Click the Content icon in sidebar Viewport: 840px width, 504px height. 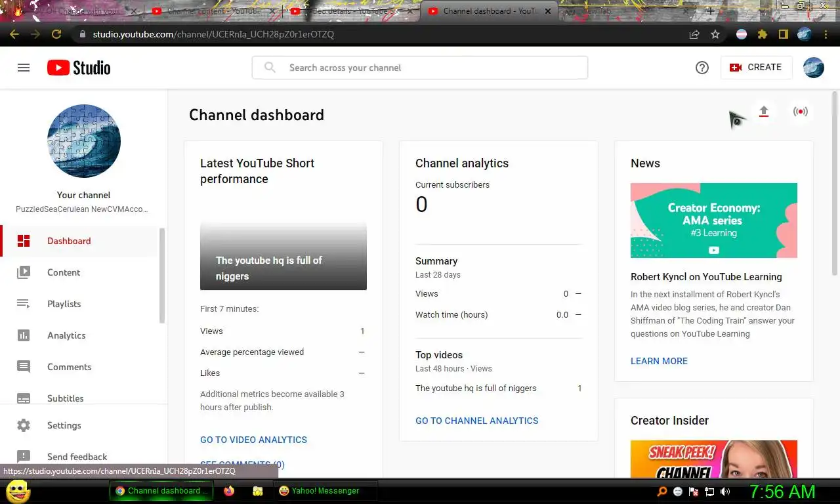[24, 272]
